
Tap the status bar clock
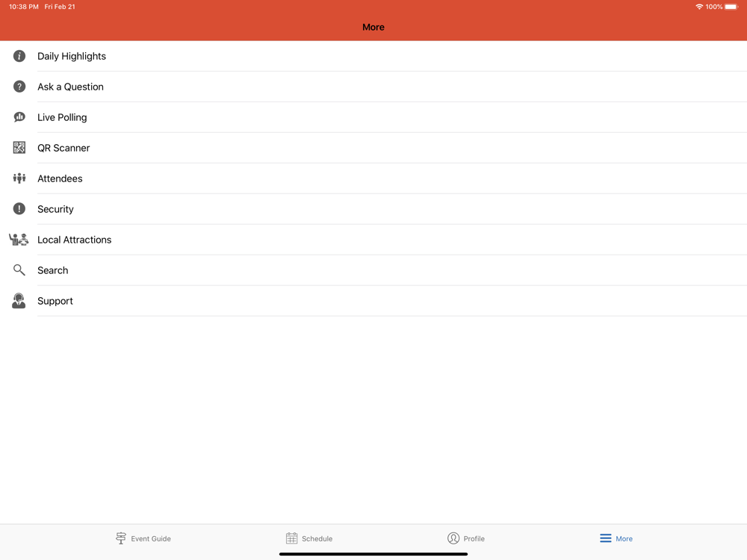pyautogui.click(x=24, y=7)
